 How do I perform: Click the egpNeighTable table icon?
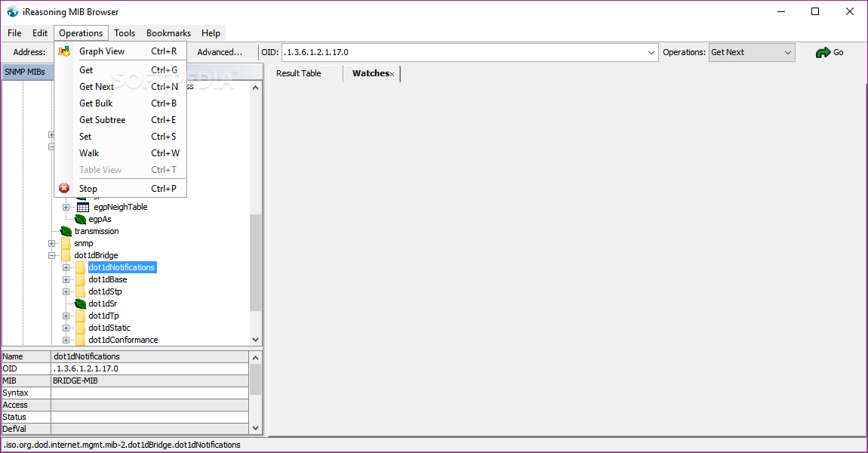coord(83,207)
